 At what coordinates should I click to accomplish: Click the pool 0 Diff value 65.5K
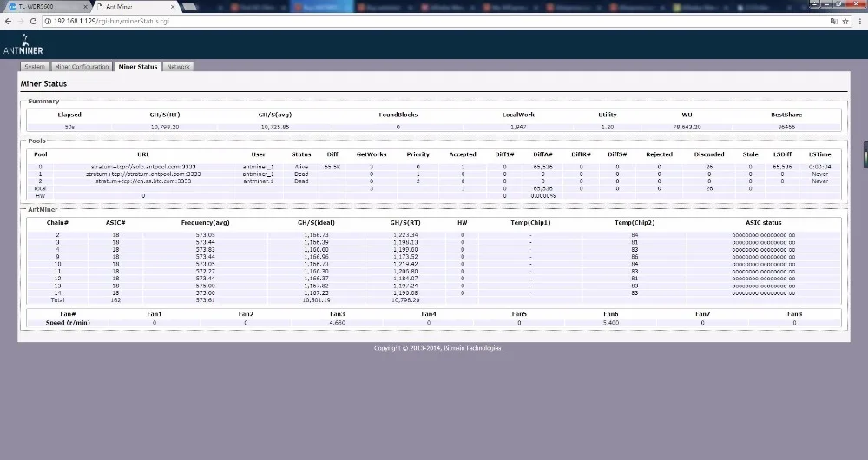[x=332, y=167]
